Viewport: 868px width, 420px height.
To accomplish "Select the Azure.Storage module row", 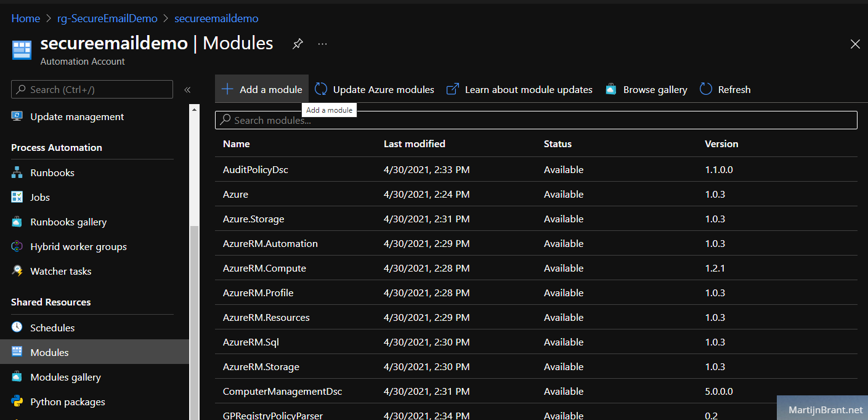I will pyautogui.click(x=536, y=219).
